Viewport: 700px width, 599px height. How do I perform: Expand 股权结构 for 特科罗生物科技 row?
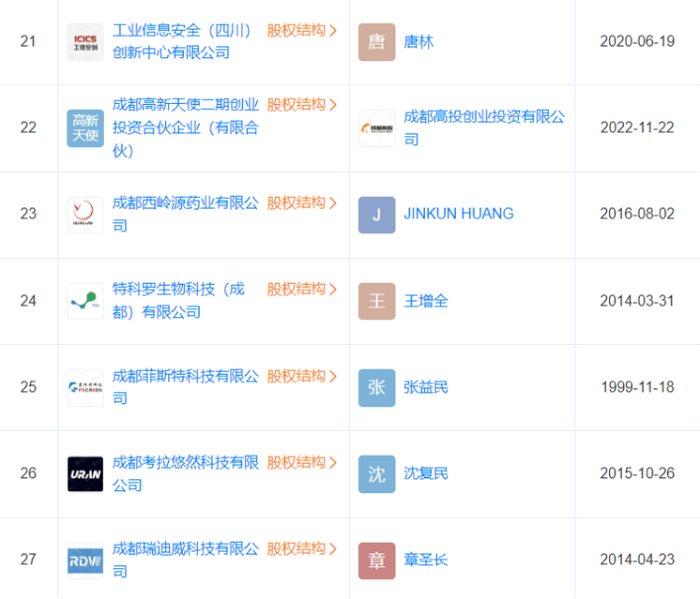tap(302, 289)
